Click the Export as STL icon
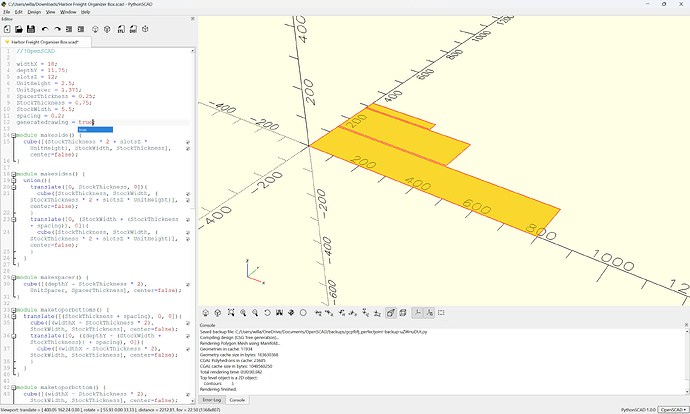690x414 pixels. pos(121,29)
